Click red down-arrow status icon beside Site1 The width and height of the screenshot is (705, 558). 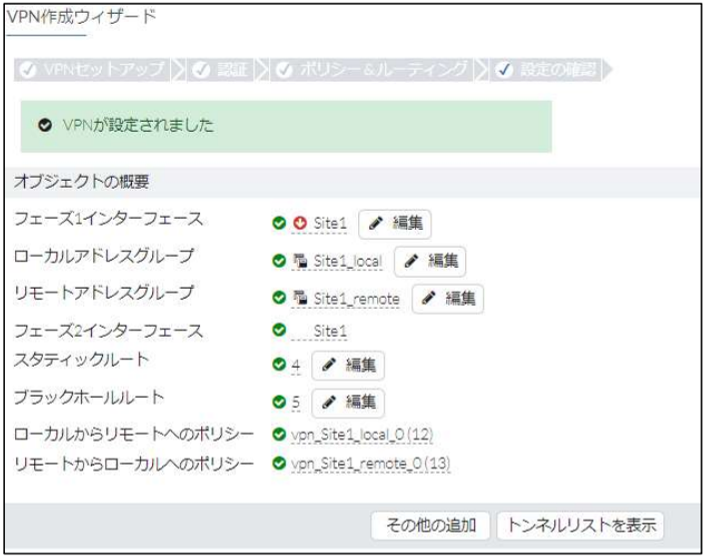[299, 223]
